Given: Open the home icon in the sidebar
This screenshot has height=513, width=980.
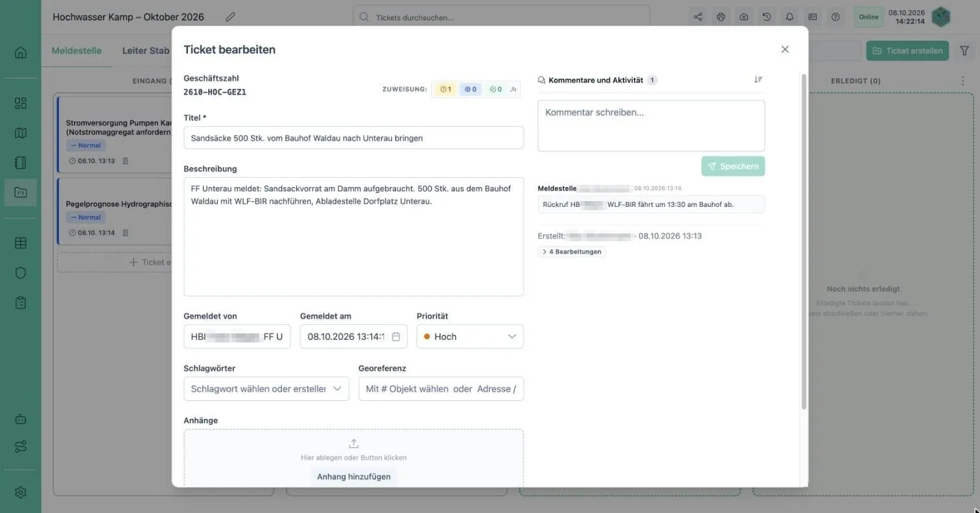Looking at the screenshot, I should click(21, 53).
